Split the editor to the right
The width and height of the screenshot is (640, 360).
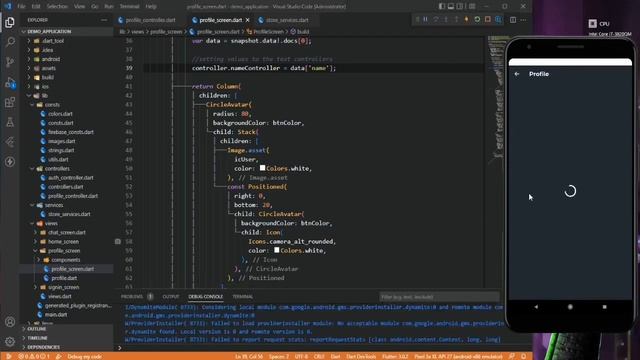click(x=513, y=20)
